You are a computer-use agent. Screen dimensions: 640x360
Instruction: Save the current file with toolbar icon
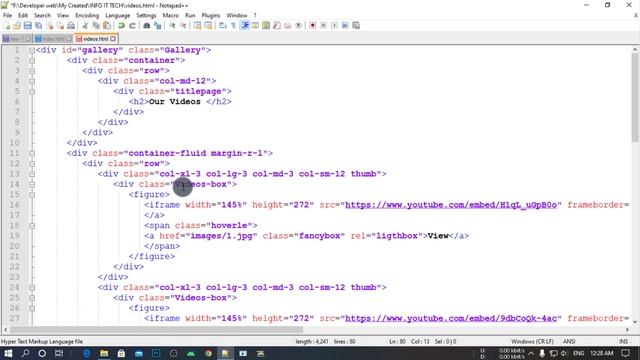click(27, 25)
